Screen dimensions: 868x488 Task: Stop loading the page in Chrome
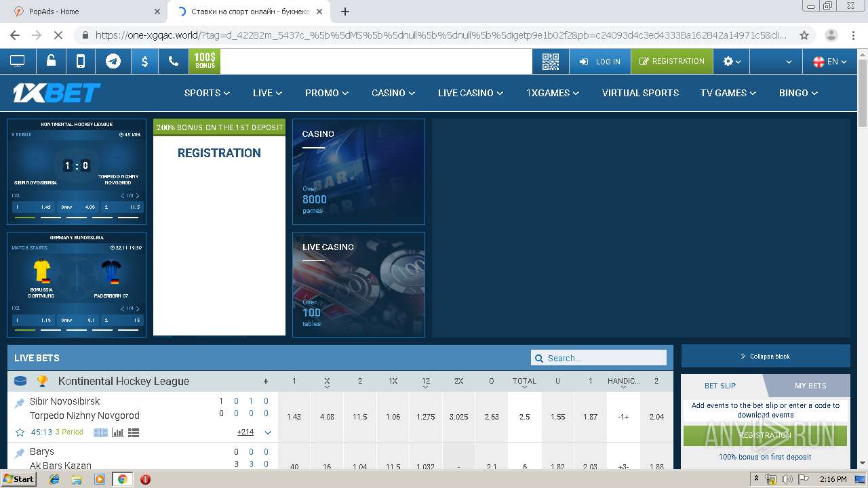click(x=58, y=35)
